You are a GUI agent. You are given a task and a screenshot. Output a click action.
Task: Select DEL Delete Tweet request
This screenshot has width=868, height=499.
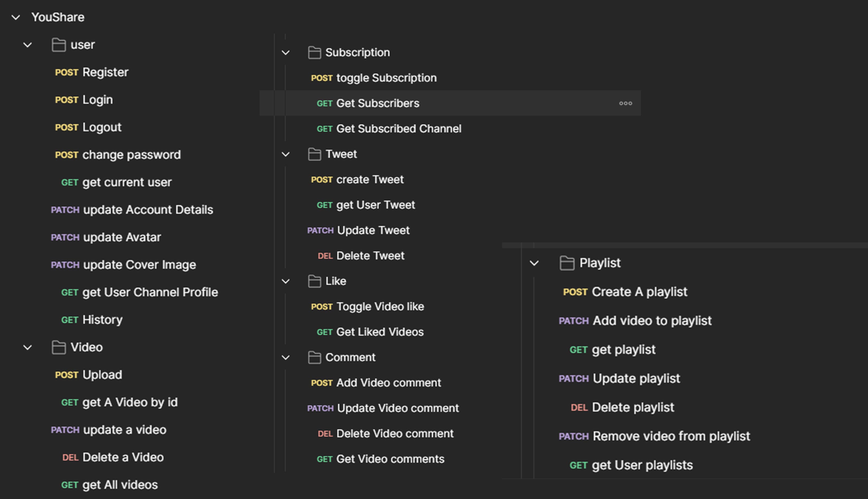pyautogui.click(x=370, y=256)
